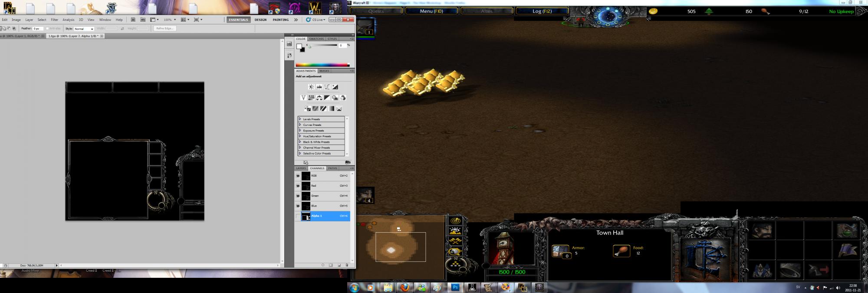
Task: Hide the Red channel eye
Action: click(x=298, y=186)
